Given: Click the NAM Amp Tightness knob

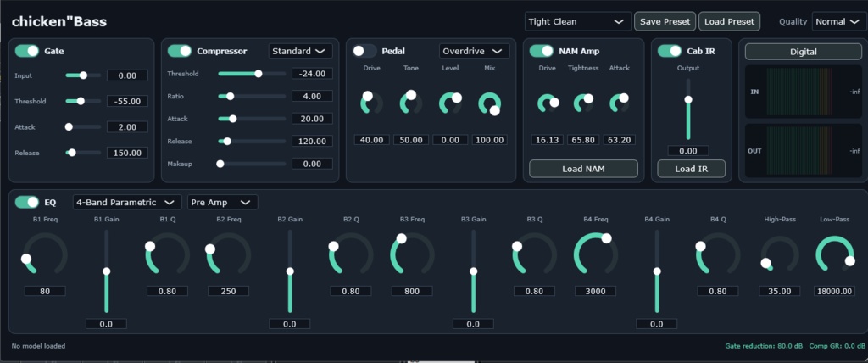Looking at the screenshot, I should click(583, 103).
